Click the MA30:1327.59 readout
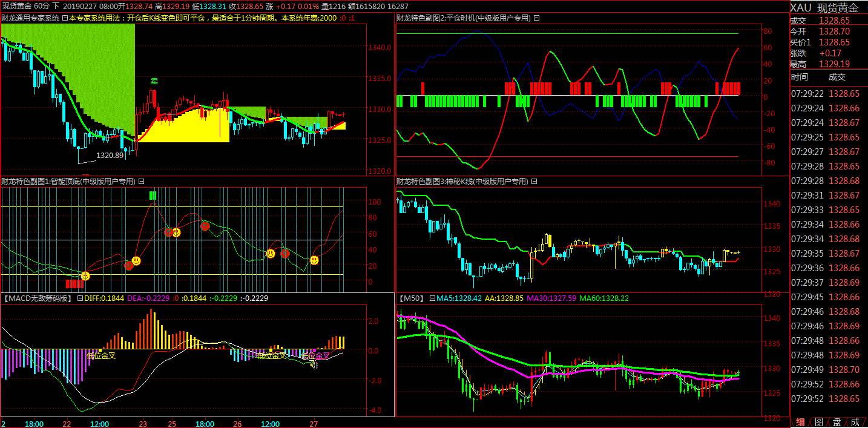The height and width of the screenshot is (428, 868). (552, 298)
